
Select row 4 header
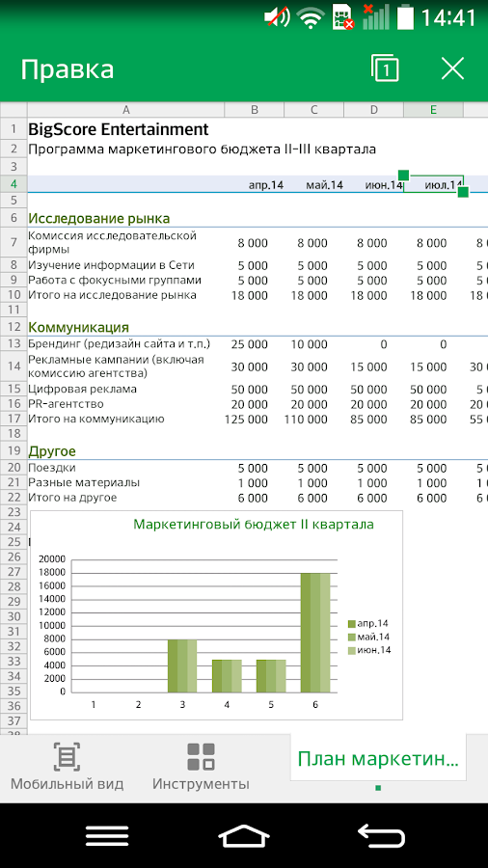pyautogui.click(x=14, y=184)
